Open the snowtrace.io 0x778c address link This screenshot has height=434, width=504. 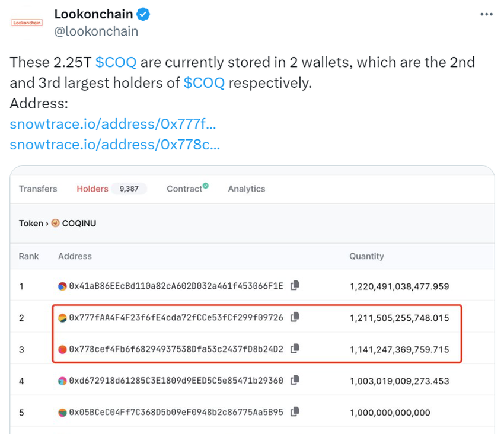[x=114, y=144]
